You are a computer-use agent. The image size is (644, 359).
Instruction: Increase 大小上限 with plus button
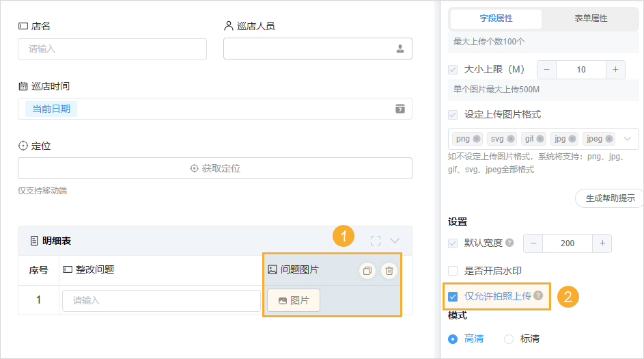(x=615, y=70)
